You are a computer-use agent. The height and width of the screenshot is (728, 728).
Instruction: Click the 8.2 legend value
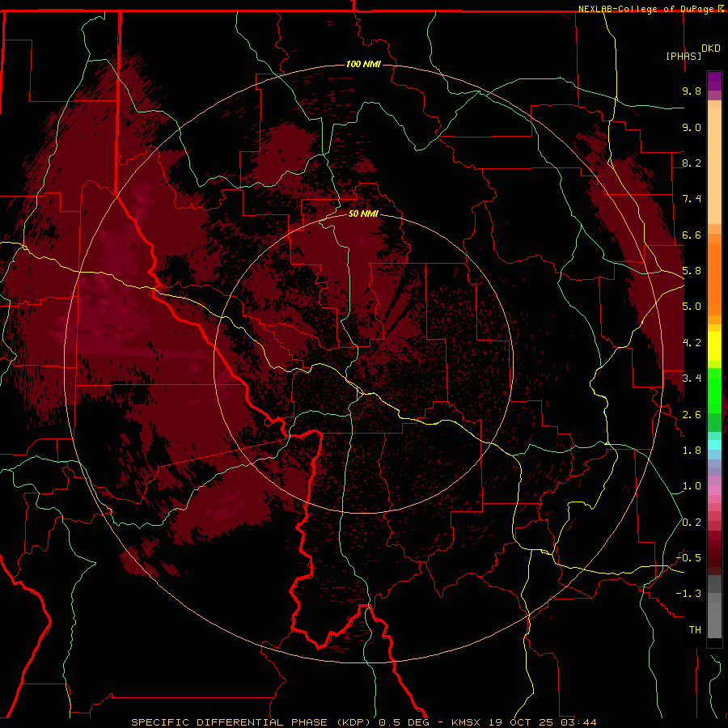click(x=692, y=163)
